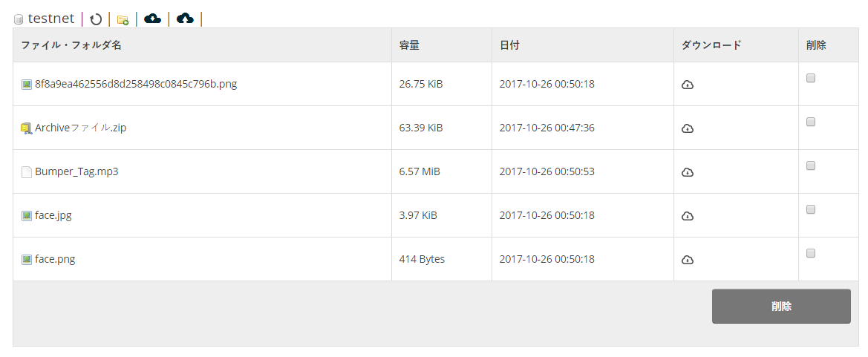
Task: Click the Bumper_Tag.mp3 file name
Action: [x=76, y=171]
